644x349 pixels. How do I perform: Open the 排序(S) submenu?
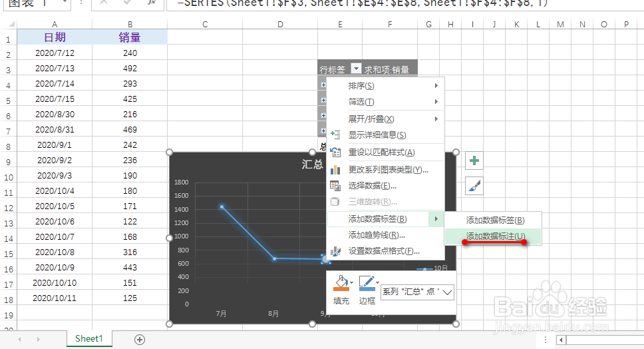coord(385,85)
